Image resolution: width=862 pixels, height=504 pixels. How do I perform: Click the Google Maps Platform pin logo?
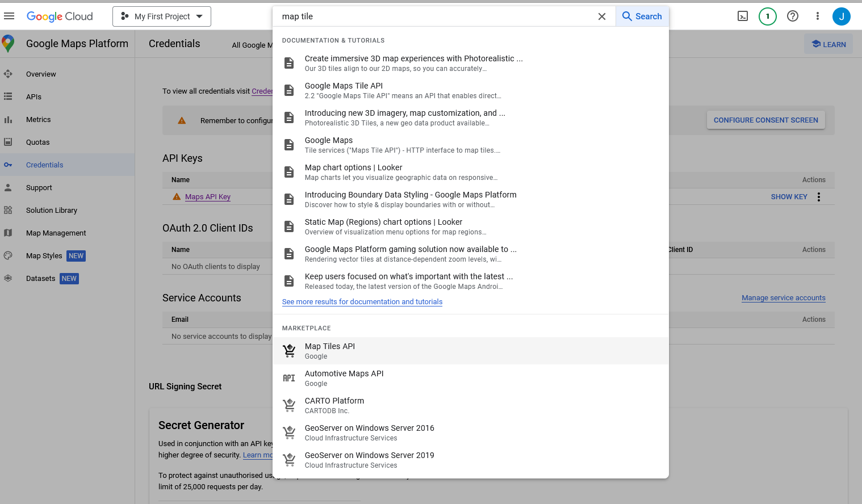(x=8, y=44)
